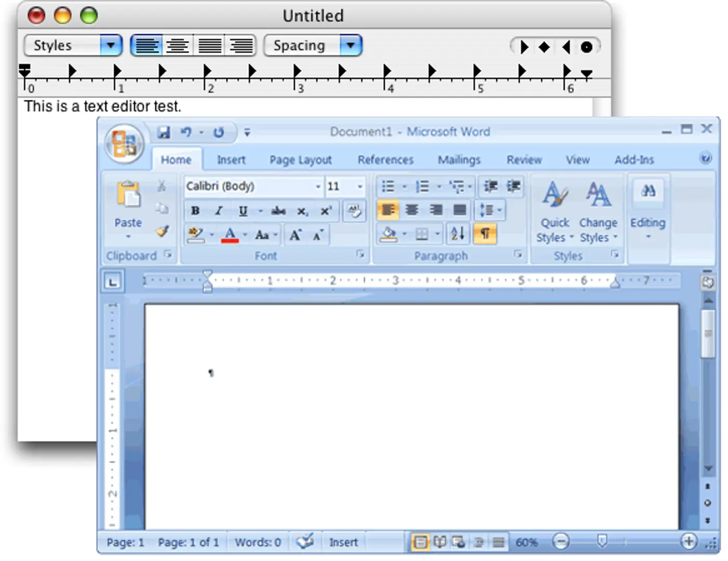Image resolution: width=728 pixels, height=561 pixels.
Task: Open the Bullets dropdown arrow
Action: (x=405, y=186)
